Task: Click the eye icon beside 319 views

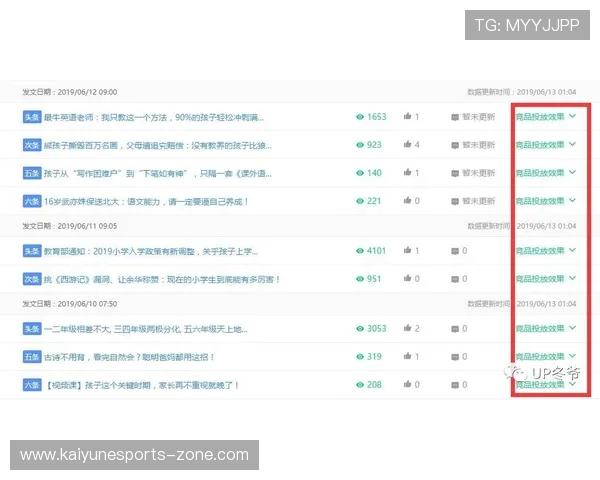Action: 360,357
